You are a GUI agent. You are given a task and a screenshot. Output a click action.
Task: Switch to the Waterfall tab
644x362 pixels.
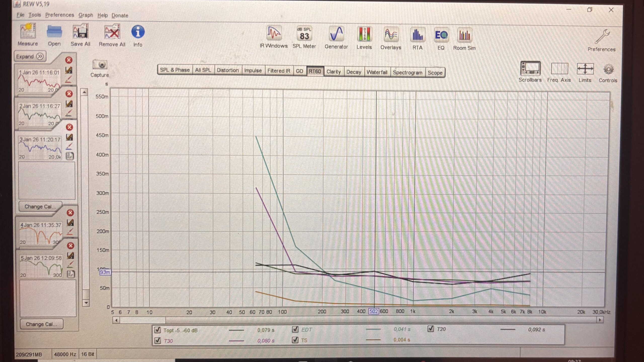point(377,72)
